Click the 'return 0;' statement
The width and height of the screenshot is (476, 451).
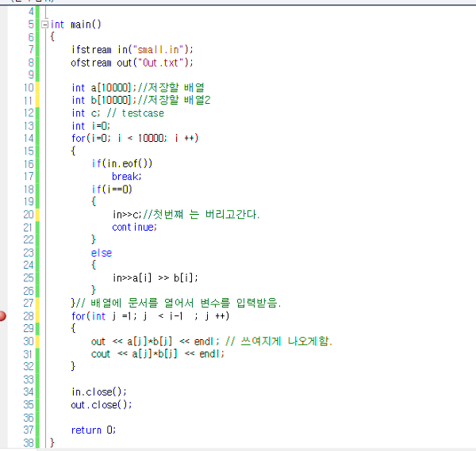pos(93,430)
